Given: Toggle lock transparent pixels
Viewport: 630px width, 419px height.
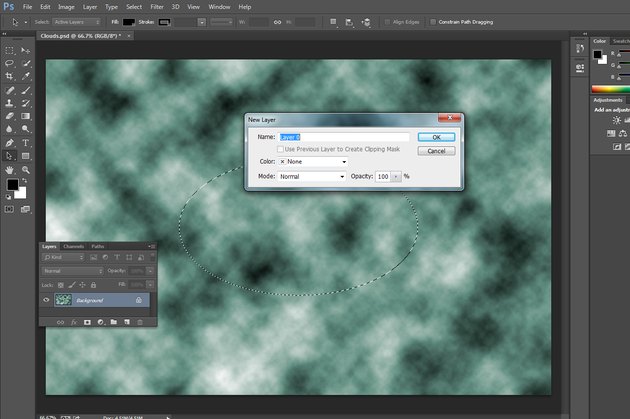Looking at the screenshot, I should [61, 285].
